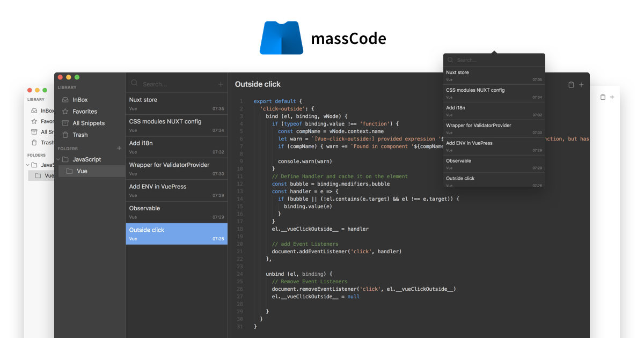The width and height of the screenshot is (644, 338).
Task: Click the unbind (el, binding) code line
Action: pos(299,274)
